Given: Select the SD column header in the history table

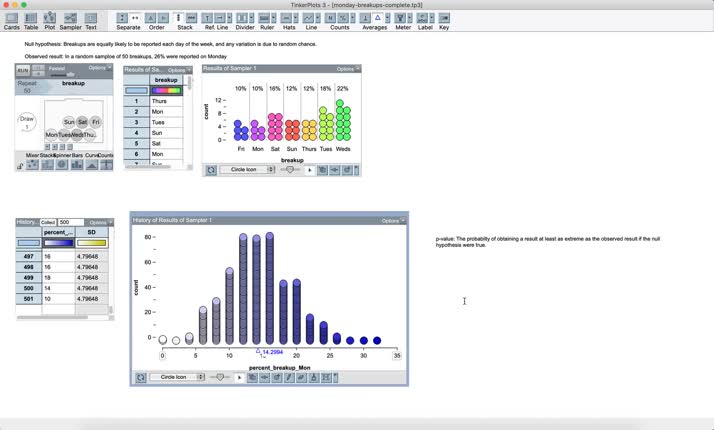Looking at the screenshot, I should 91,232.
